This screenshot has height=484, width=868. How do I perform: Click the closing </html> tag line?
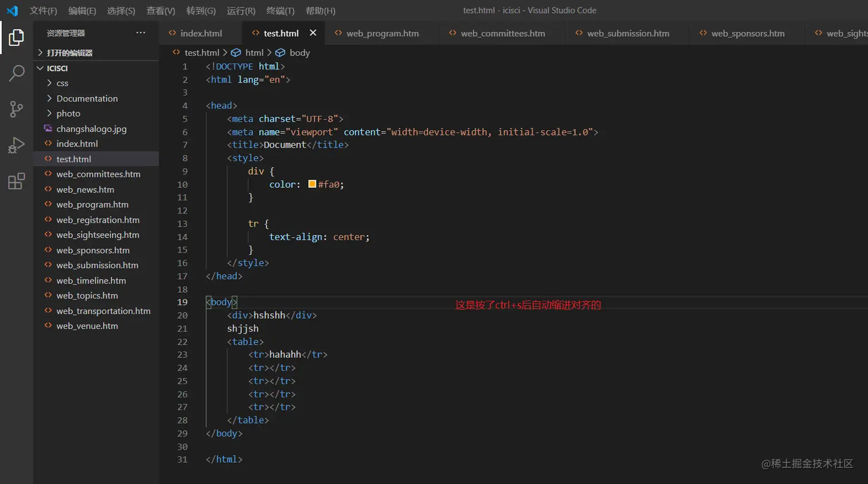click(224, 459)
